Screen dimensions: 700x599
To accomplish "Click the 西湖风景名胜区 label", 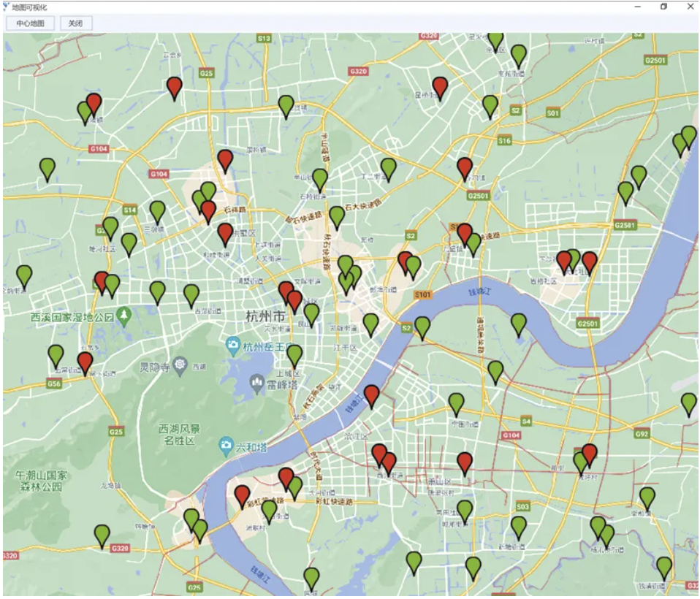I will pyautogui.click(x=180, y=435).
